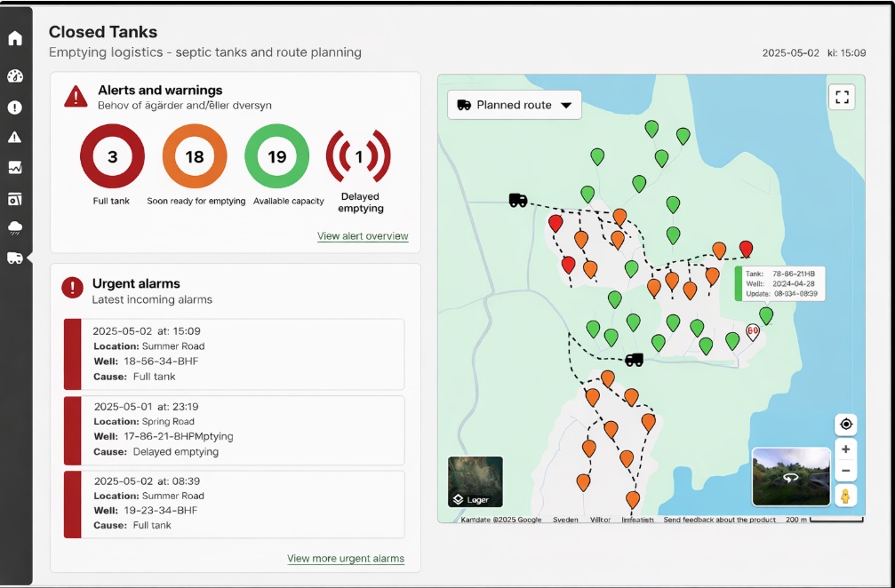895x588 pixels.
Task: Zoom in on the map
Action: [x=845, y=449]
